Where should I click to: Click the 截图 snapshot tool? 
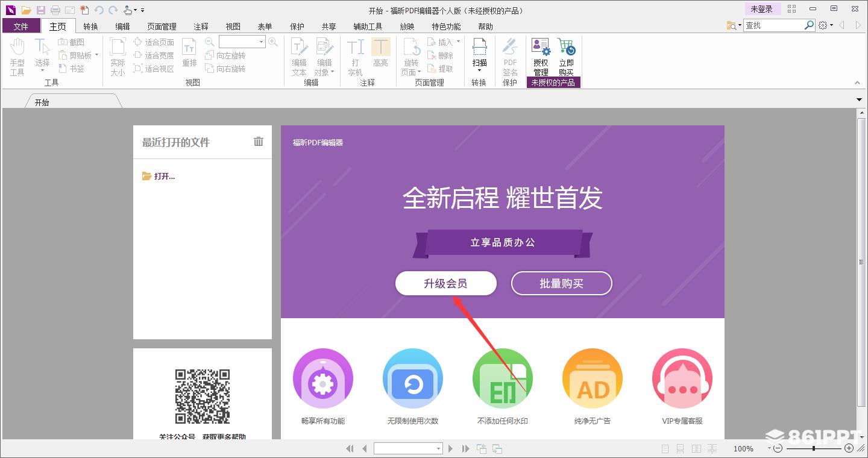[x=71, y=42]
